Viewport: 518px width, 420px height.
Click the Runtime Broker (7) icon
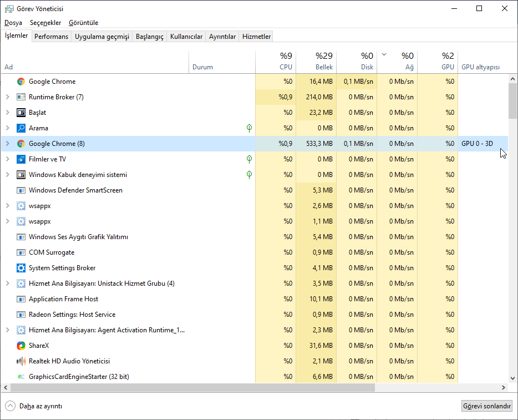tap(21, 97)
